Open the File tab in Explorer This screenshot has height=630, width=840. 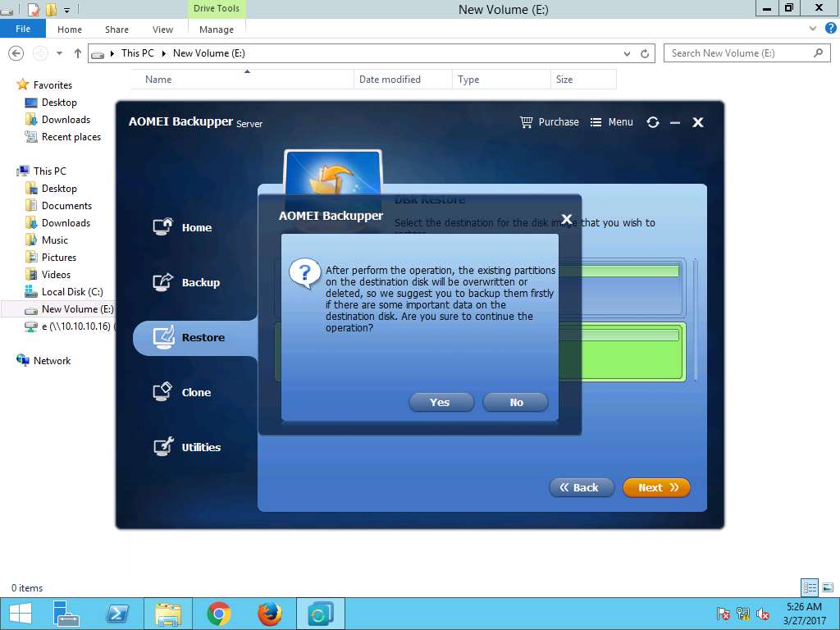click(23, 29)
